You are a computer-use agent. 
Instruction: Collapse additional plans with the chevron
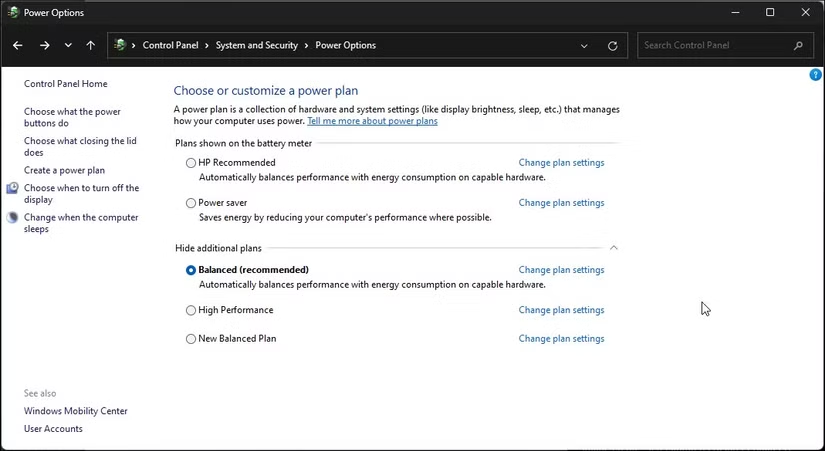tap(613, 247)
